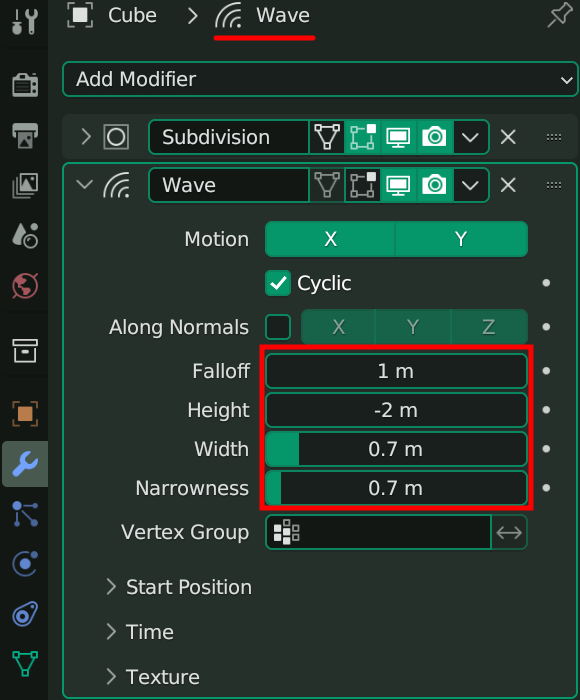Click the Vertex Group invert arrows

pyautogui.click(x=509, y=532)
